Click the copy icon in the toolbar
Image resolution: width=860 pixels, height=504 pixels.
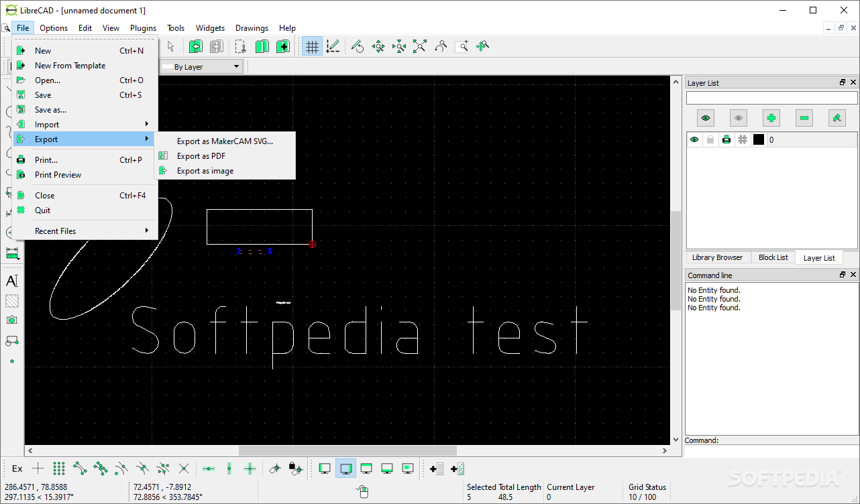[262, 46]
